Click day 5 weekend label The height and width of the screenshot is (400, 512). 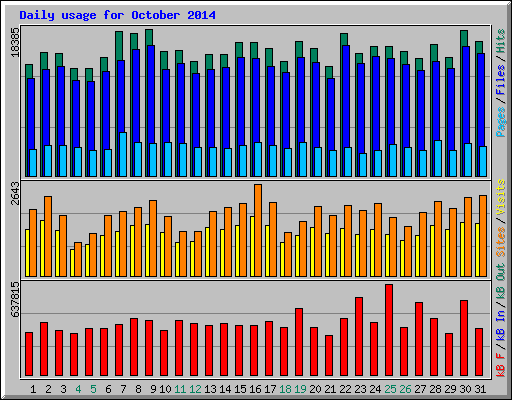tap(93, 389)
